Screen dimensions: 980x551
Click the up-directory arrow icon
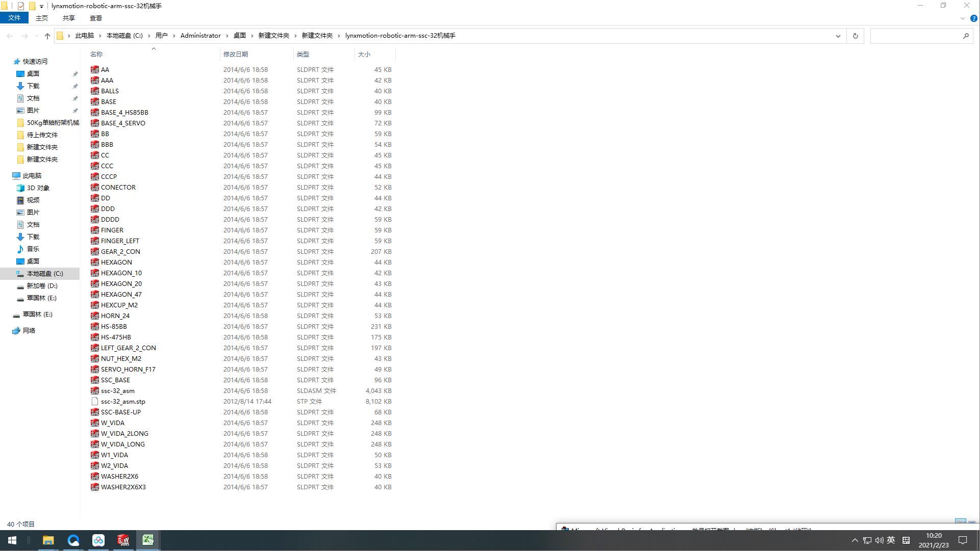(x=47, y=36)
